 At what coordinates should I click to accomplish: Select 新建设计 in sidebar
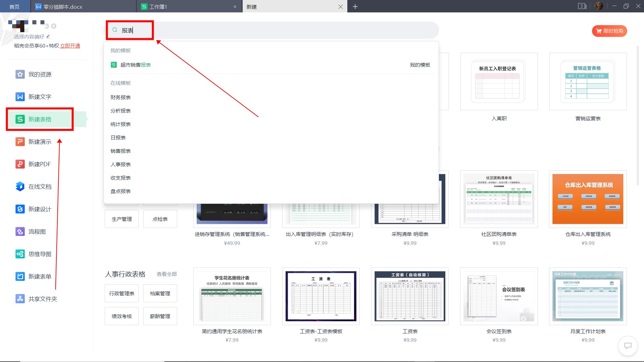(40, 209)
